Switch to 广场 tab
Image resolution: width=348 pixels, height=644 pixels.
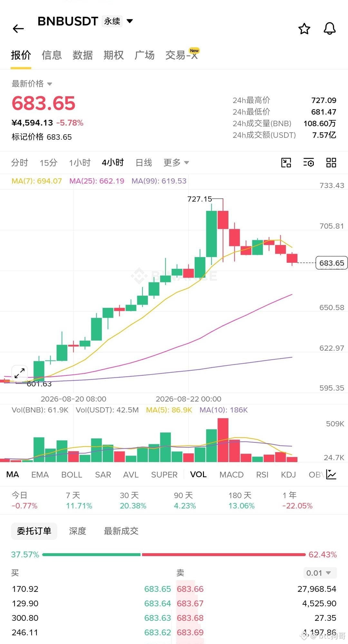point(144,55)
